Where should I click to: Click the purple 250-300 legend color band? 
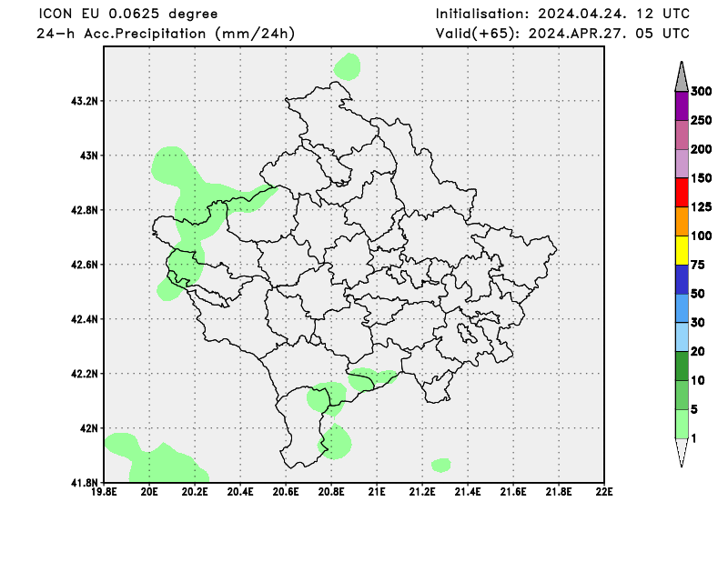click(682, 106)
